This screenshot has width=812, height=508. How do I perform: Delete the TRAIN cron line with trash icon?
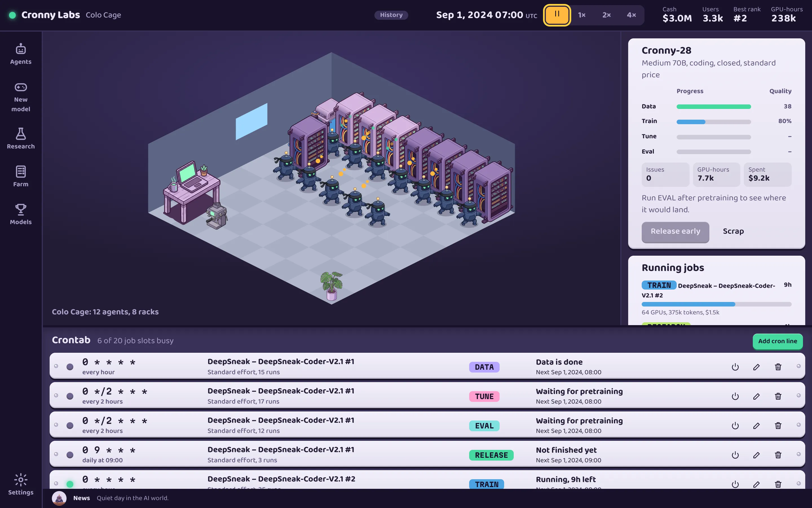(x=778, y=484)
